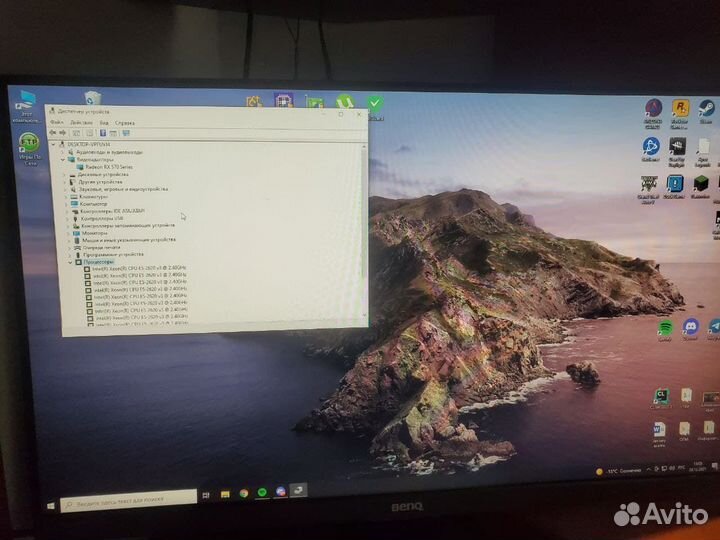Expand the Мониторы device category

coord(69,233)
